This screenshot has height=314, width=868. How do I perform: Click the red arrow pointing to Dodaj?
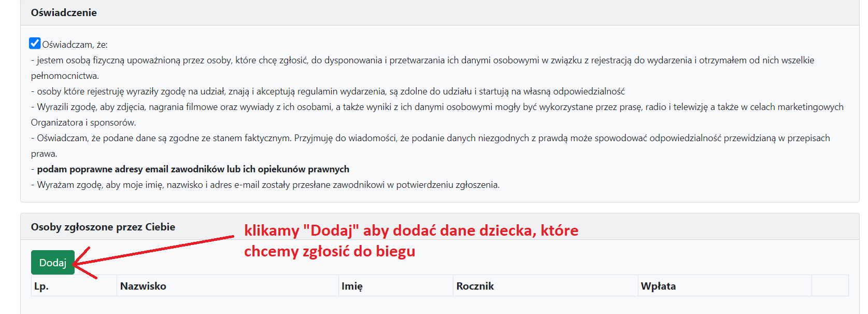[x=155, y=250]
